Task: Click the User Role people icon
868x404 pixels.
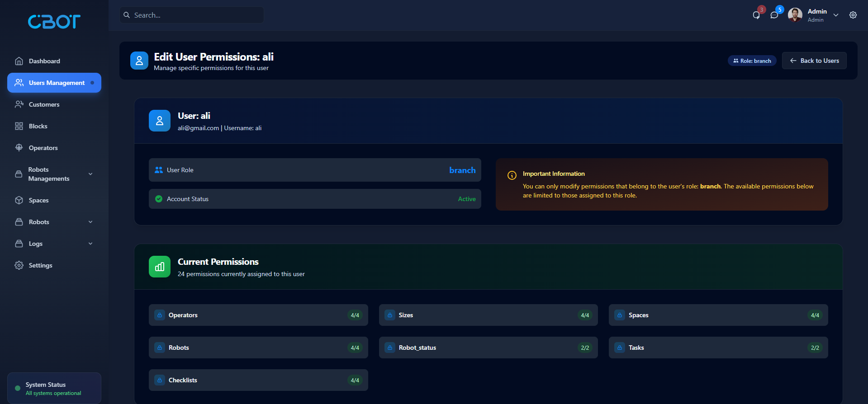Action: 159,170
